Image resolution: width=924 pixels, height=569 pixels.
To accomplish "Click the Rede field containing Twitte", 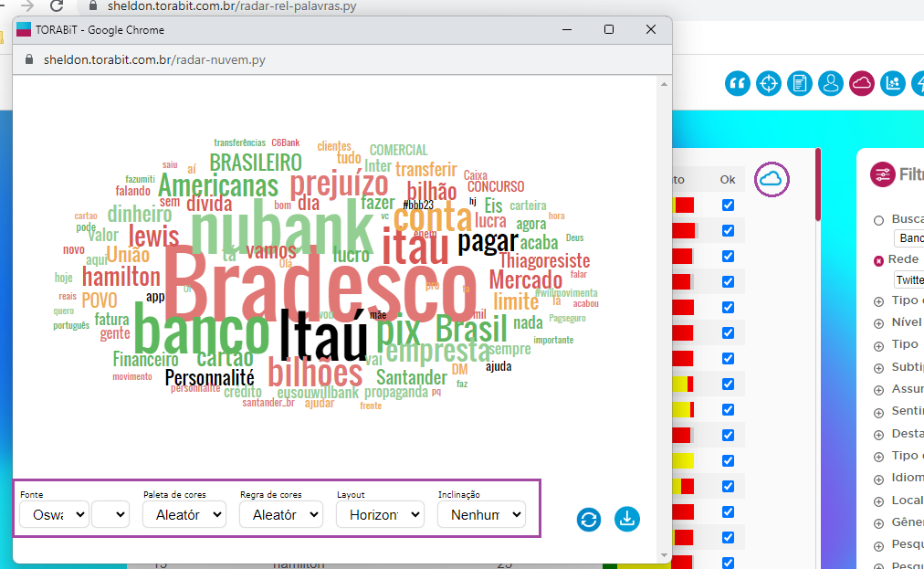I will tap(909, 280).
